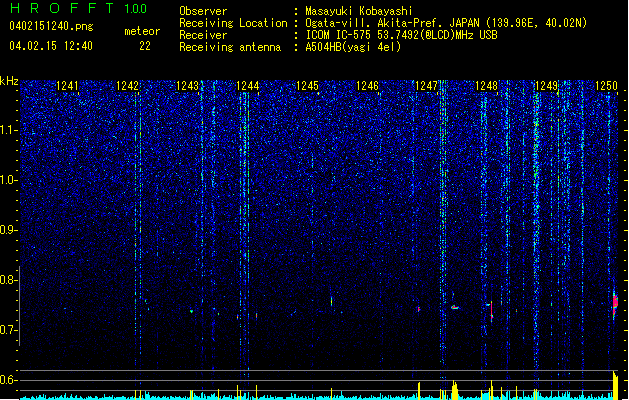
Task: Select the meteor count value 22
Action: [145, 46]
